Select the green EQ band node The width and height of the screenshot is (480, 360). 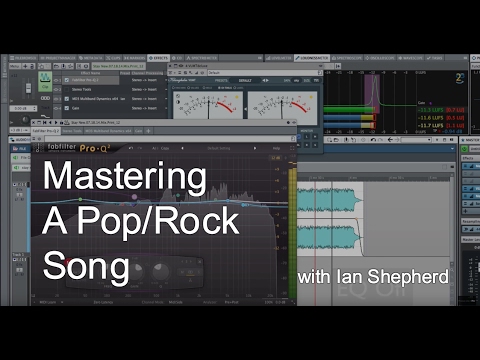click(80, 199)
